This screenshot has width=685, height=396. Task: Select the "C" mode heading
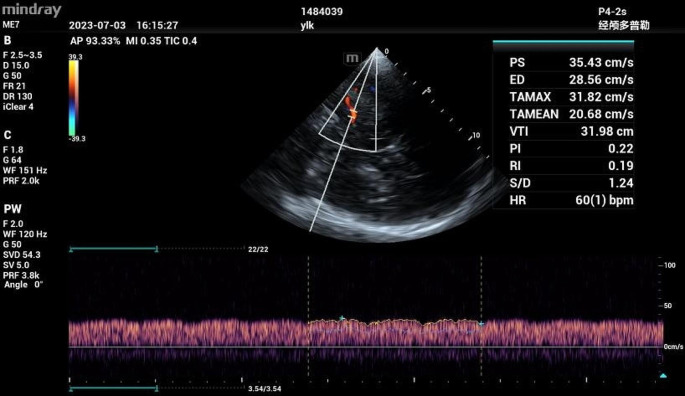(x=7, y=135)
